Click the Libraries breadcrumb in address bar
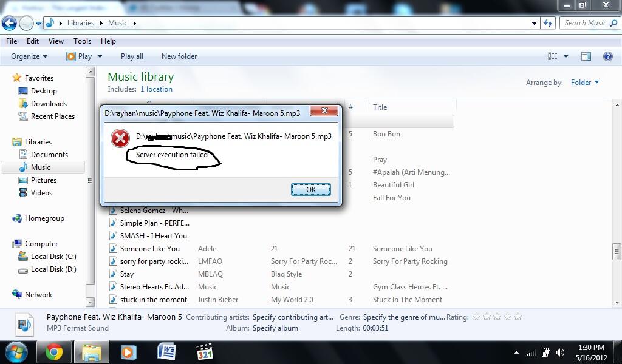622x364 pixels. 81,23
